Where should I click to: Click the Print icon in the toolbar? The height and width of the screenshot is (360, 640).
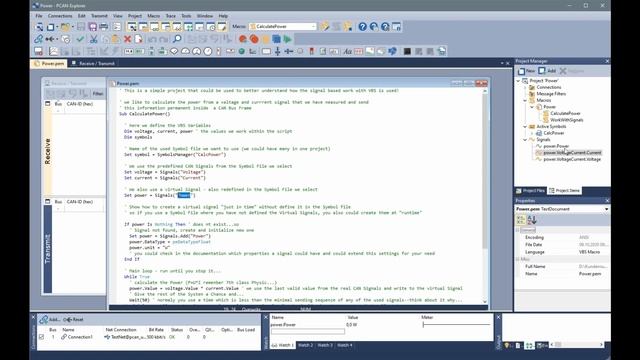click(104, 27)
